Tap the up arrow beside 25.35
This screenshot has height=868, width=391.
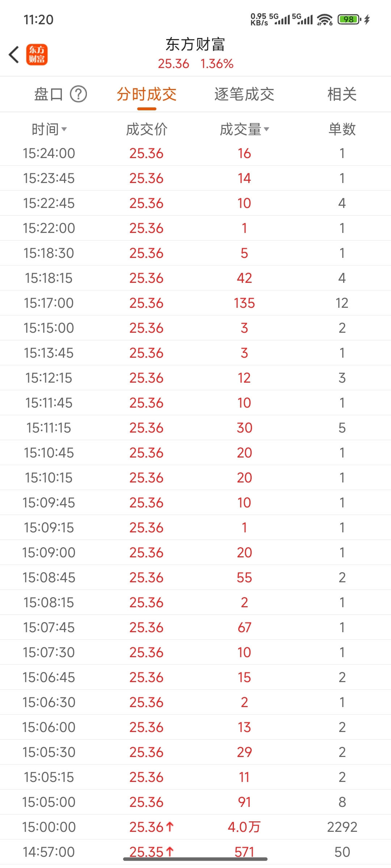click(x=170, y=851)
